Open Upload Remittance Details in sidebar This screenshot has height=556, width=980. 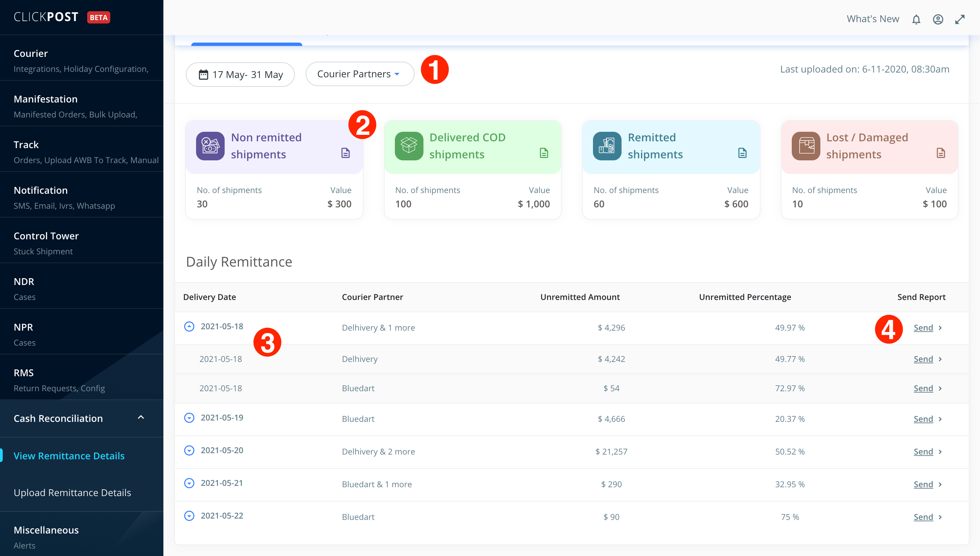[73, 493]
